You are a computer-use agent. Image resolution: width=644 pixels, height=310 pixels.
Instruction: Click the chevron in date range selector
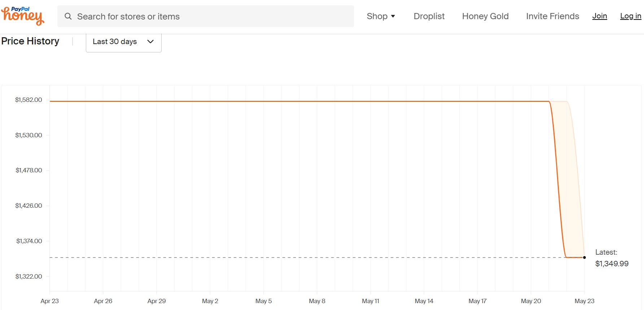coord(150,42)
